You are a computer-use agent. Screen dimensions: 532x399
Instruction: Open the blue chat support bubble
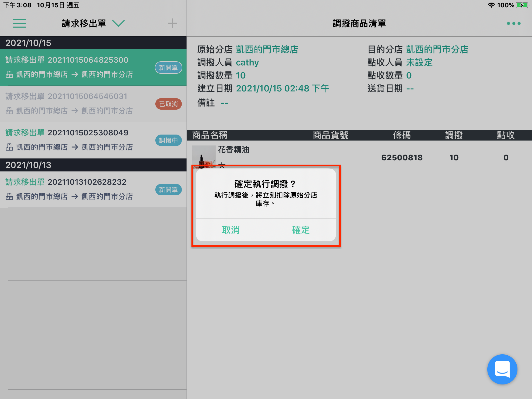[502, 369]
